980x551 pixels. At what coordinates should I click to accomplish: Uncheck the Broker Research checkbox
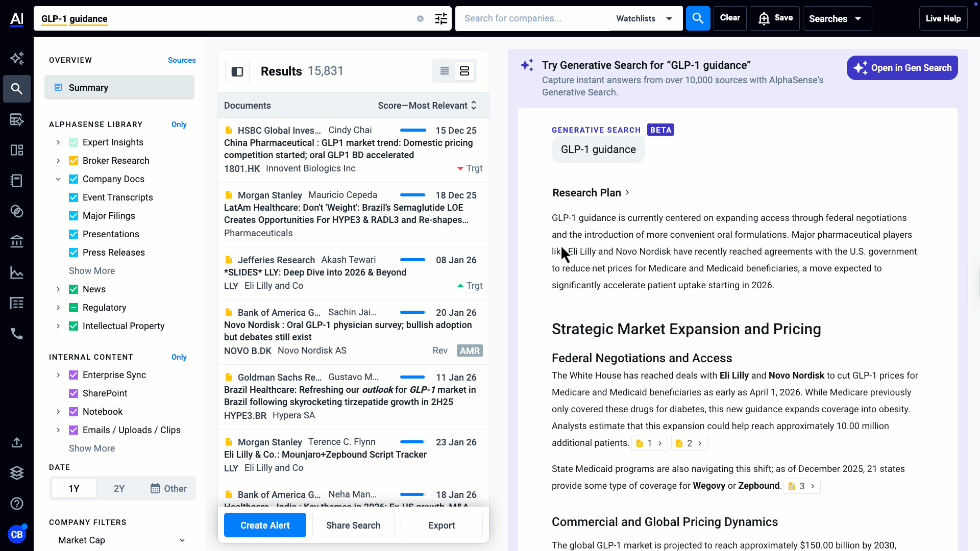73,161
